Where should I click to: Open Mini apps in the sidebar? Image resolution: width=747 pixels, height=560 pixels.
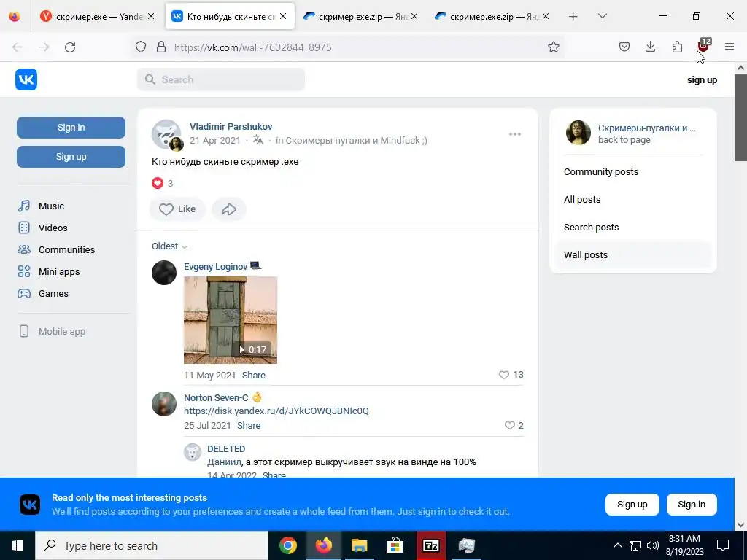[49, 272]
